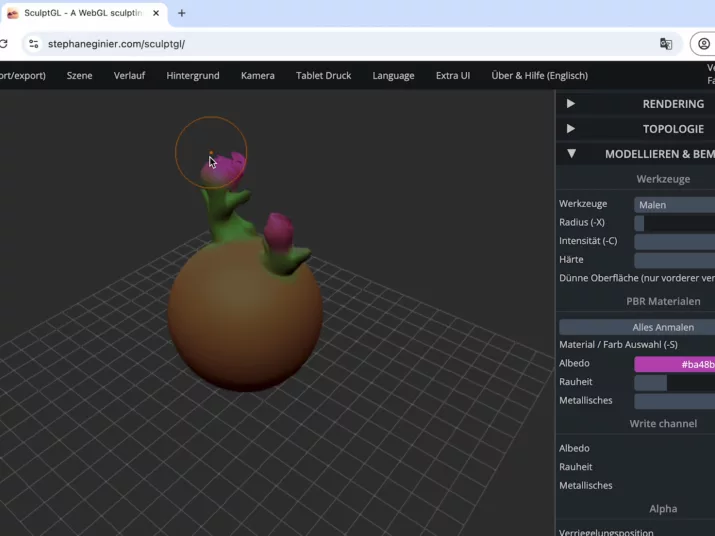Expand the Rendering panel section
The height and width of the screenshot is (536, 715).
click(571, 104)
